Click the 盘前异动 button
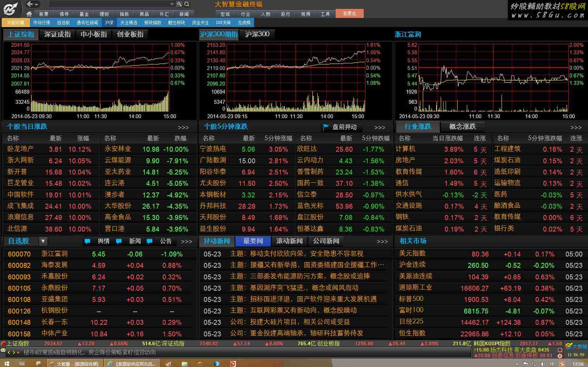Image resolution: width=588 pixels, height=367 pixels. tap(344, 127)
